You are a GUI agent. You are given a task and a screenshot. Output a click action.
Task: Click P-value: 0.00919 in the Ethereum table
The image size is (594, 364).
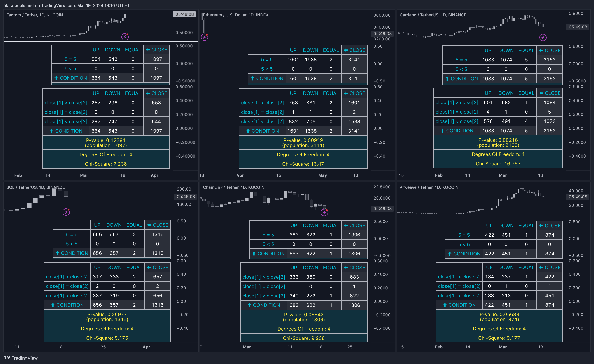point(303,140)
